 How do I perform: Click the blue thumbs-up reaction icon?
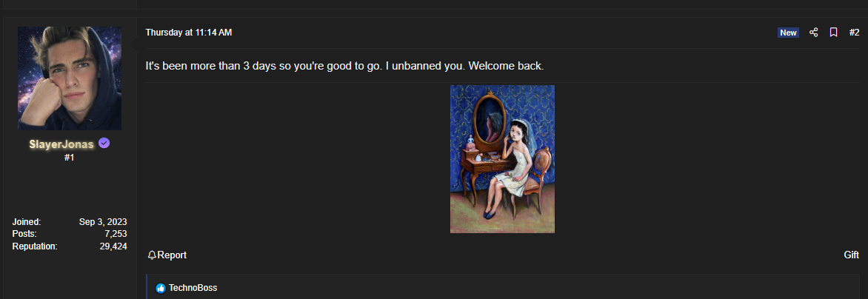point(161,288)
